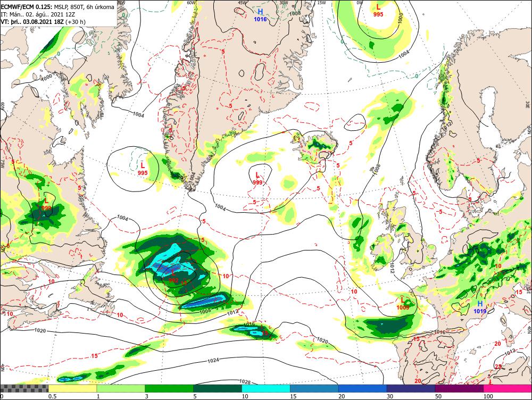532x400 pixels.
Task: Click the 1024 isobar label
Action: point(213,361)
